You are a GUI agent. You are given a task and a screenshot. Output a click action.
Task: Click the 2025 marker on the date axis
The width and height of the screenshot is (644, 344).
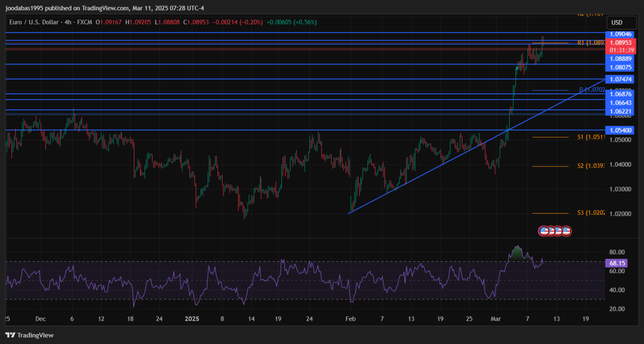(x=192, y=319)
